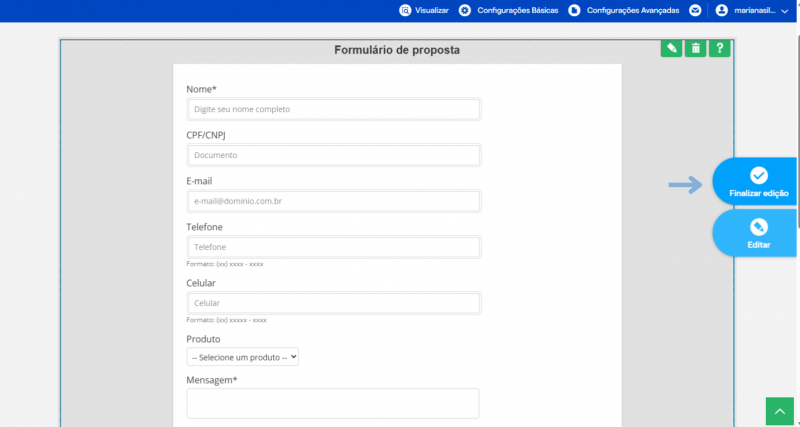Click the Formulário de proposta title

[x=397, y=50]
